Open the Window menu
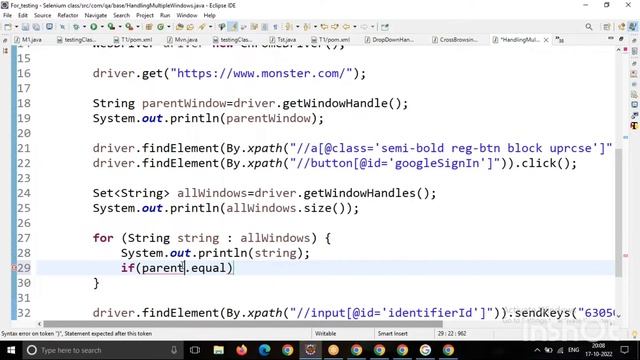The width and height of the screenshot is (640, 360). click(187, 15)
